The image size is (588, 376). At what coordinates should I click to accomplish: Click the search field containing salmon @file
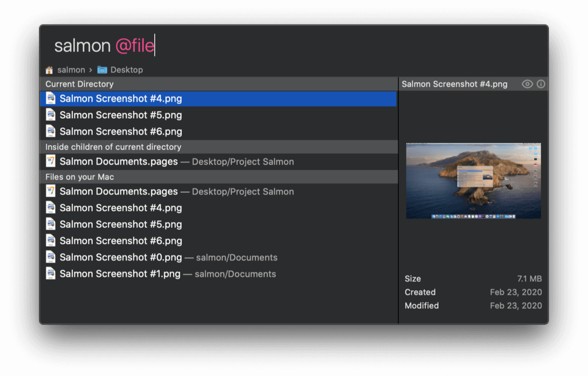(294, 46)
